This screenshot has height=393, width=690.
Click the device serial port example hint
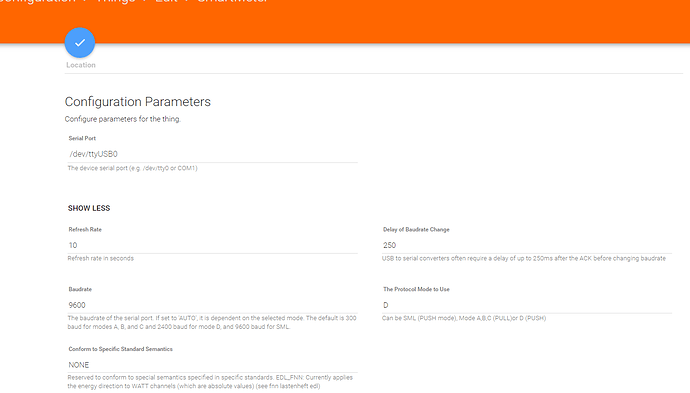(x=132, y=168)
